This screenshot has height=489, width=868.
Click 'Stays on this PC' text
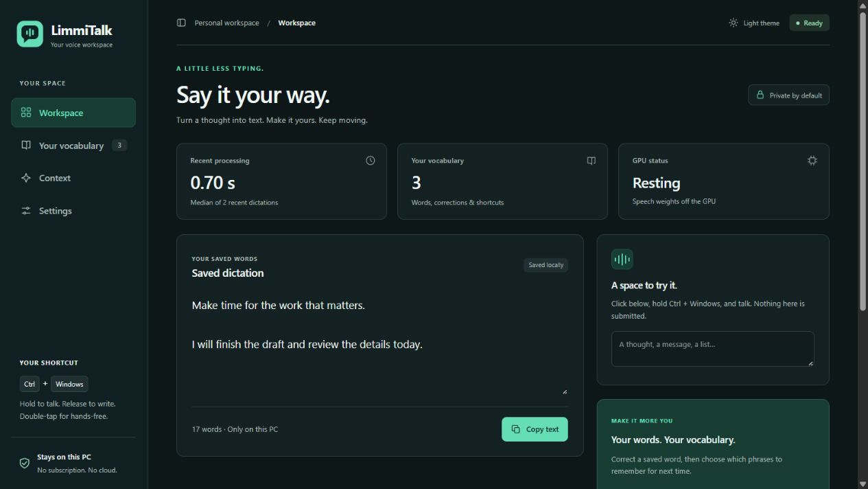click(x=64, y=457)
